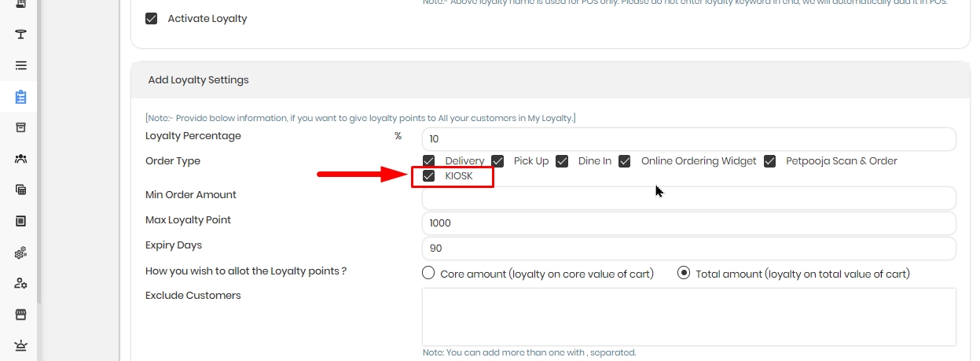This screenshot has width=980, height=361.
Task: Open the table icon in sidebar
Action: coord(21,34)
